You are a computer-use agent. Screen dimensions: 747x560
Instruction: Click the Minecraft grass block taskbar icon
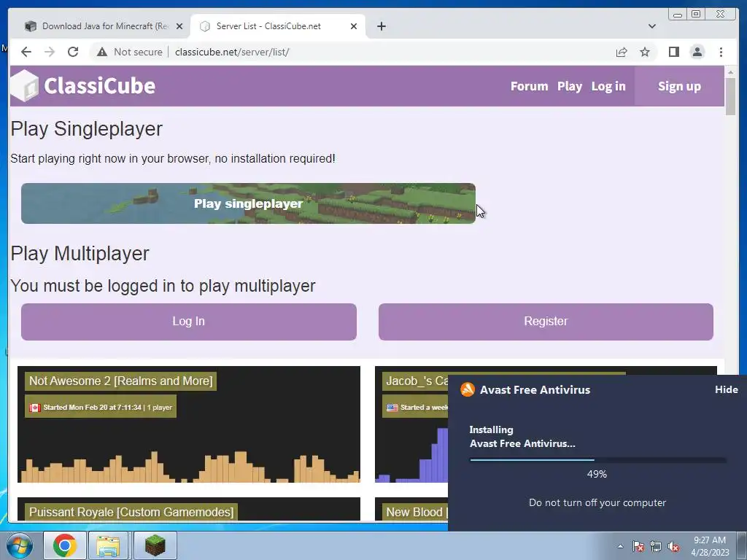155,545
